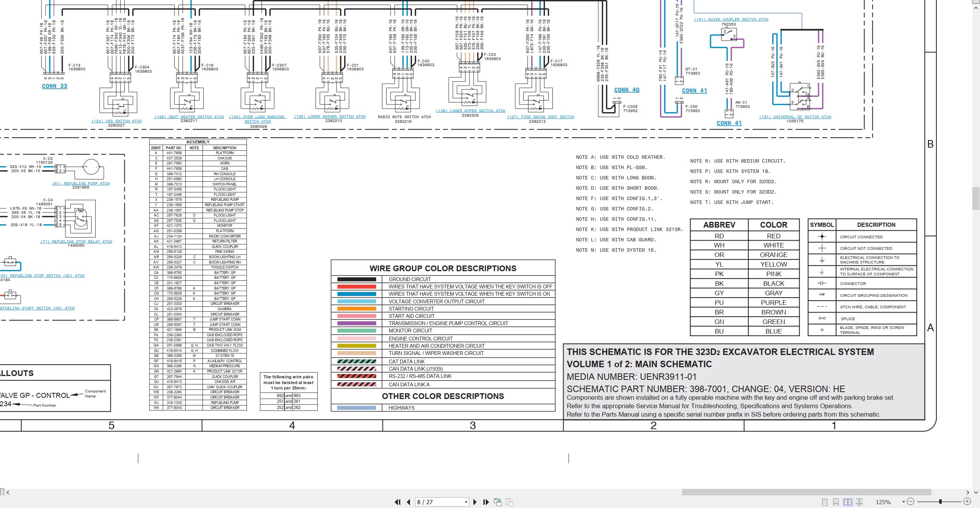
Task: Click NOTE A: USE WITH COLD WEATHER text
Action: click(621, 157)
